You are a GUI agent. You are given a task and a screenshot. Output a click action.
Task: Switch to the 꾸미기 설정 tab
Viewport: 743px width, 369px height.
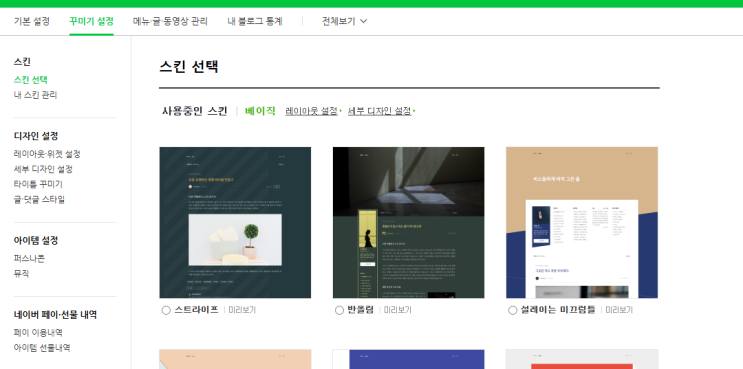pos(91,21)
